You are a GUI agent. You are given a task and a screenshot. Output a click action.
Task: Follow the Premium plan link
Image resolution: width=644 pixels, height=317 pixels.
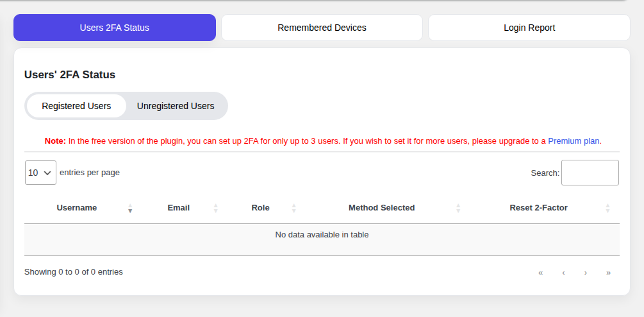(x=574, y=141)
